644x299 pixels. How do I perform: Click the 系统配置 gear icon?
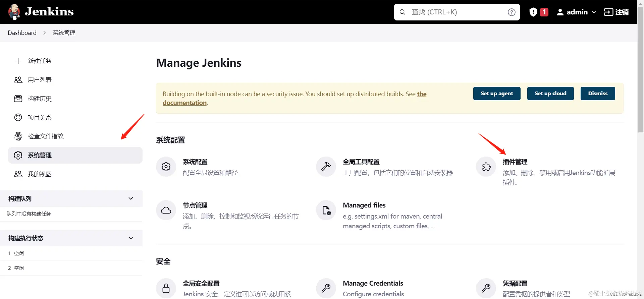click(166, 167)
